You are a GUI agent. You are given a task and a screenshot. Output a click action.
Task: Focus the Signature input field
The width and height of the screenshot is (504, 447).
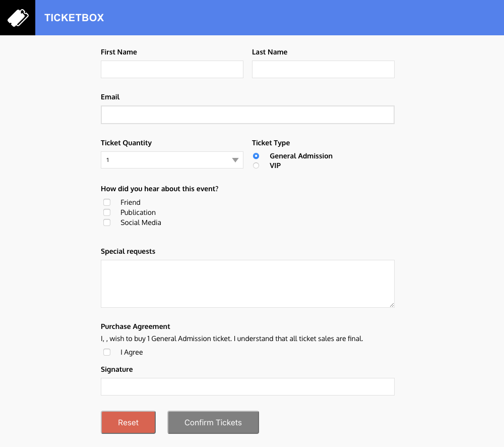click(247, 387)
